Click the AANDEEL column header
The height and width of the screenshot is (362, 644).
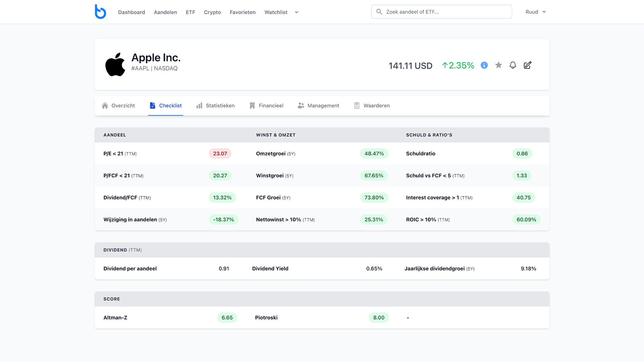(x=115, y=135)
